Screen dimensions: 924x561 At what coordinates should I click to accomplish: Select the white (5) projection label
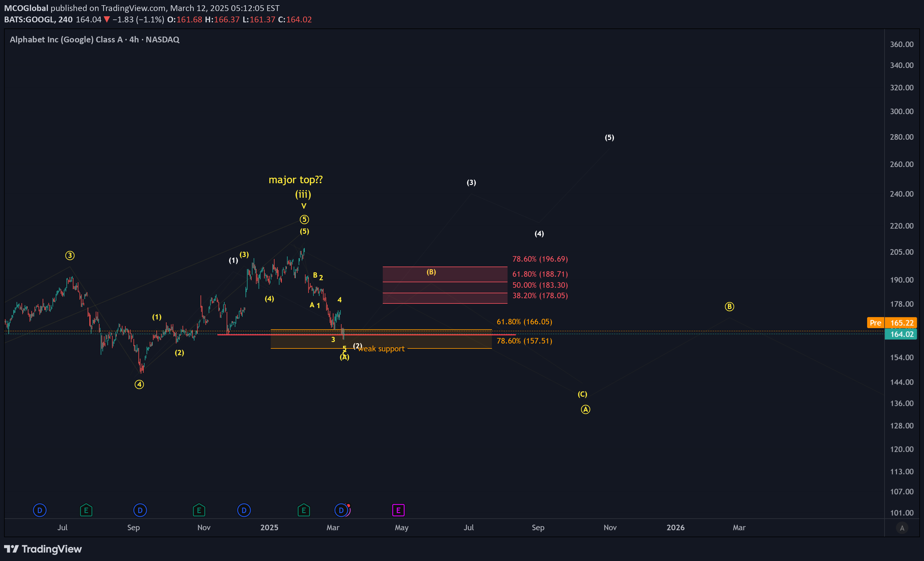pos(609,137)
